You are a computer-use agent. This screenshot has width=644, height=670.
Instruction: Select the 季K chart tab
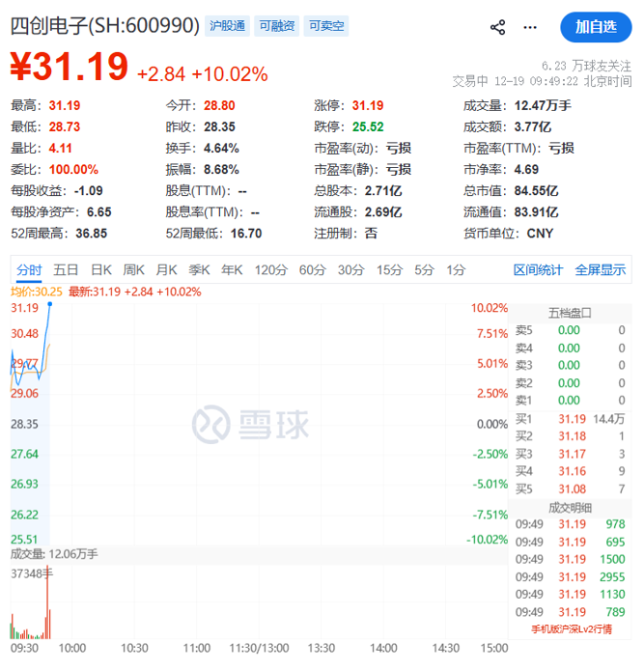[x=199, y=269]
